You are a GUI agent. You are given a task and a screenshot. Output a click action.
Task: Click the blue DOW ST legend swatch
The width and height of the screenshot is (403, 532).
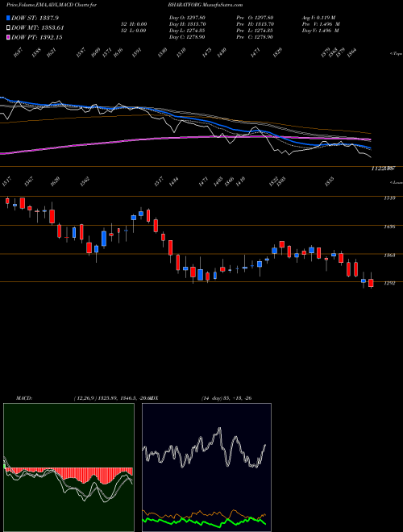[8, 18]
